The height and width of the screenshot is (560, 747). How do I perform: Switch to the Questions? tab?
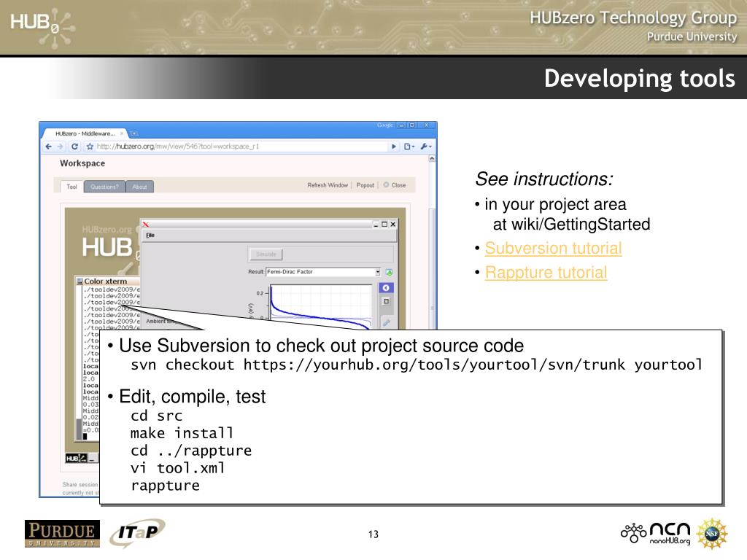104,187
